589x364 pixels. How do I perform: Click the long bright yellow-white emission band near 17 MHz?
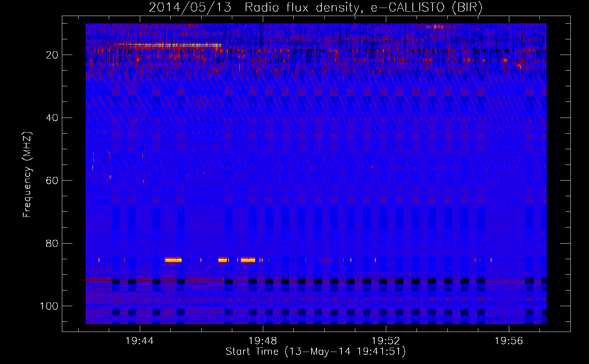click(167, 45)
